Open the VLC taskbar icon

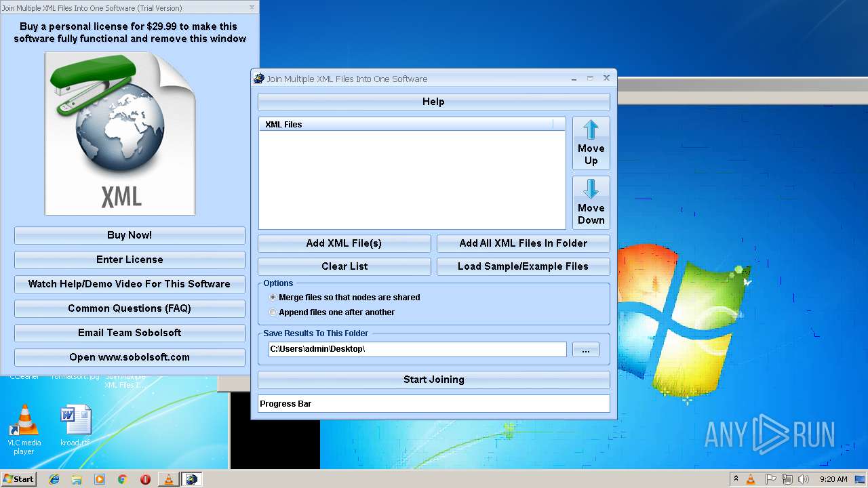pos(168,479)
